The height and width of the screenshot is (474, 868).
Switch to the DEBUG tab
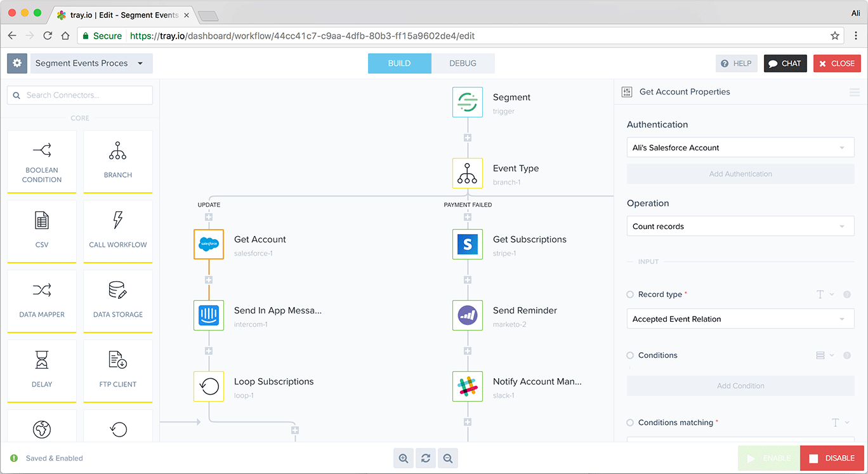[463, 63]
